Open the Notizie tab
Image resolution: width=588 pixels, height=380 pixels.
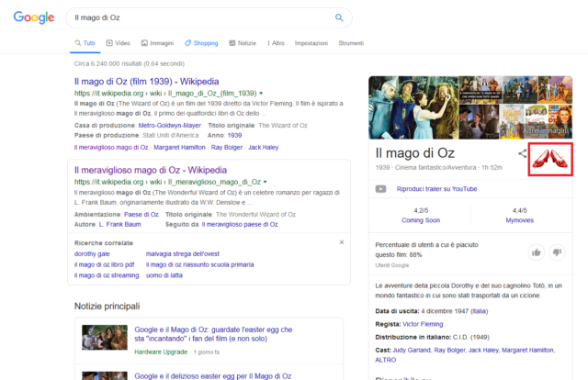243,43
